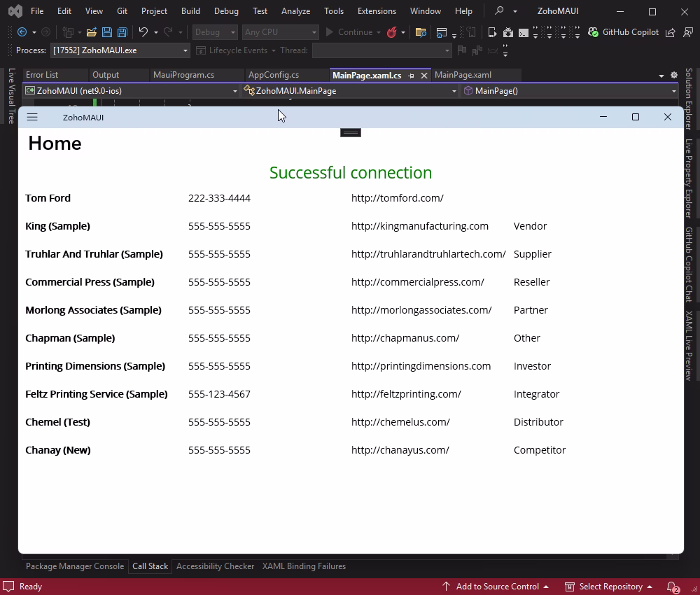
Task: Click the New Project toolbar icon
Action: [x=68, y=32]
